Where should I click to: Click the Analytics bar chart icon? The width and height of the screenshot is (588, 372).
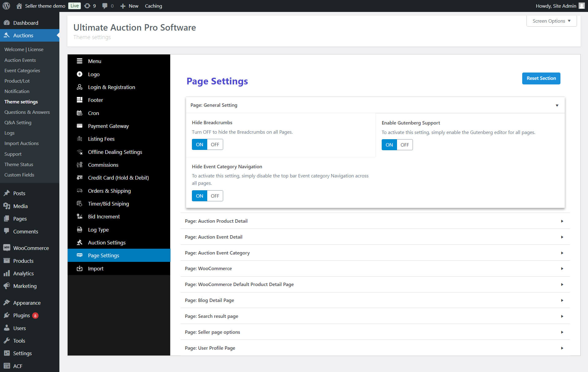[7, 273]
